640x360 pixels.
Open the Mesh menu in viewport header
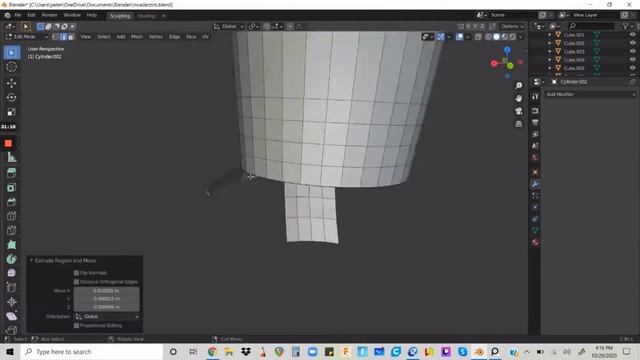pos(137,37)
